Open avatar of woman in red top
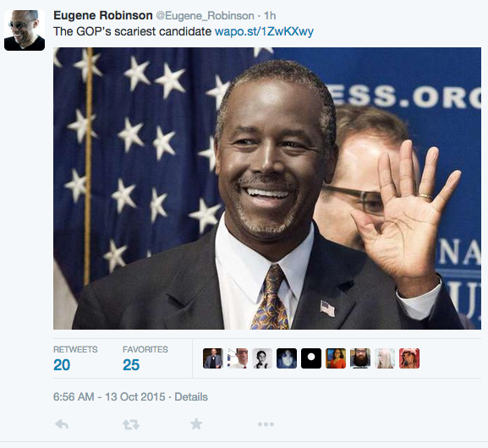 tap(336, 358)
